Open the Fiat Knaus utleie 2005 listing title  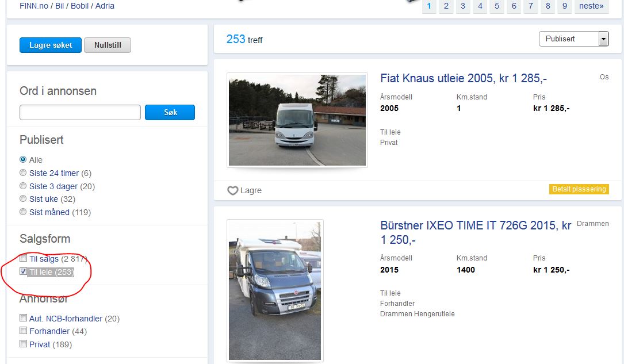pos(463,78)
